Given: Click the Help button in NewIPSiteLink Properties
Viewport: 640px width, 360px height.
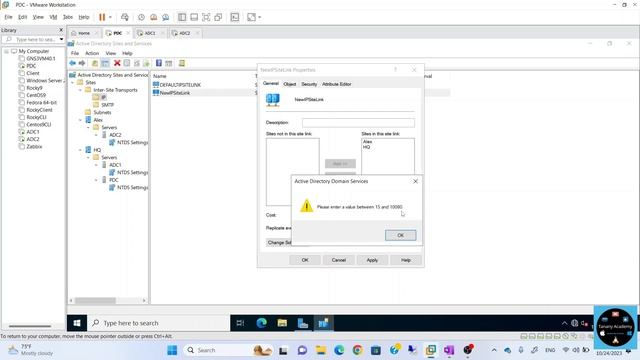Looking at the screenshot, I should (405, 260).
